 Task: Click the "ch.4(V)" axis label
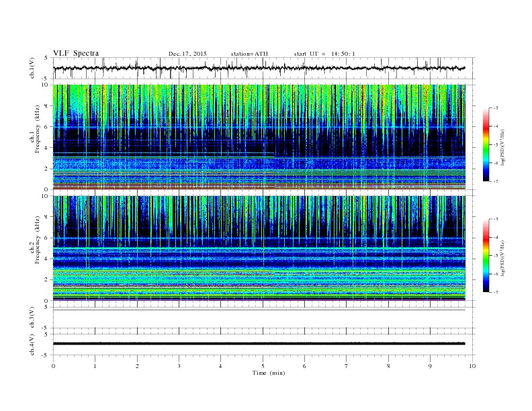[x=32, y=345]
